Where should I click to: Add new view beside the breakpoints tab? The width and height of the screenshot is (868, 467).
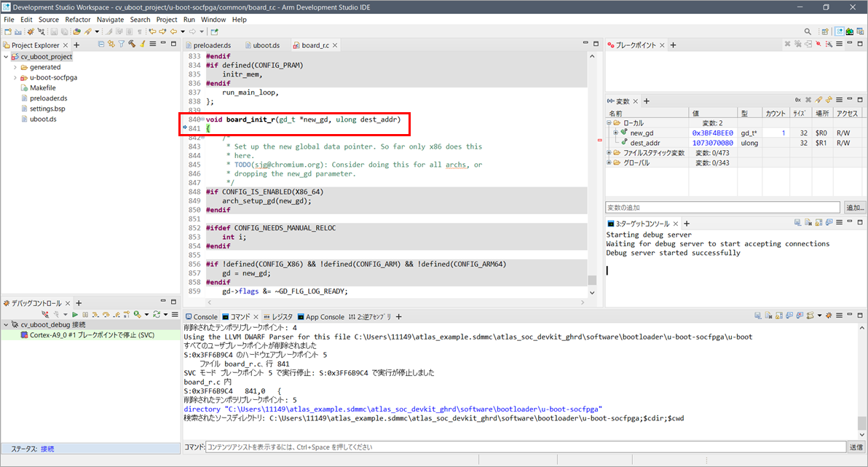tap(673, 45)
